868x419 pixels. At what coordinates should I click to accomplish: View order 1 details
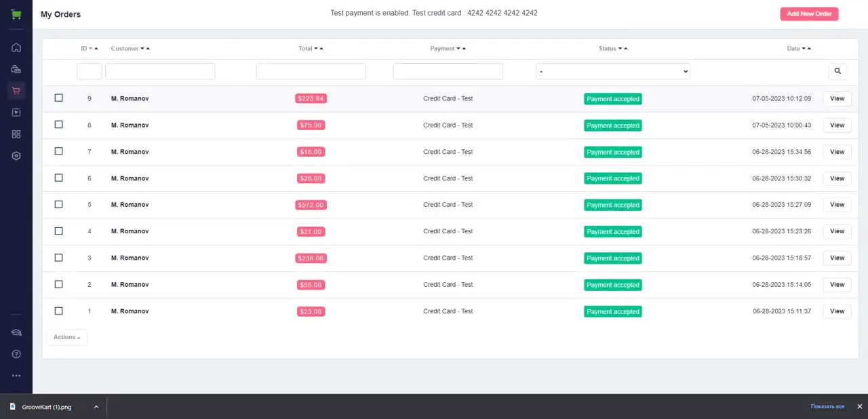tap(837, 311)
